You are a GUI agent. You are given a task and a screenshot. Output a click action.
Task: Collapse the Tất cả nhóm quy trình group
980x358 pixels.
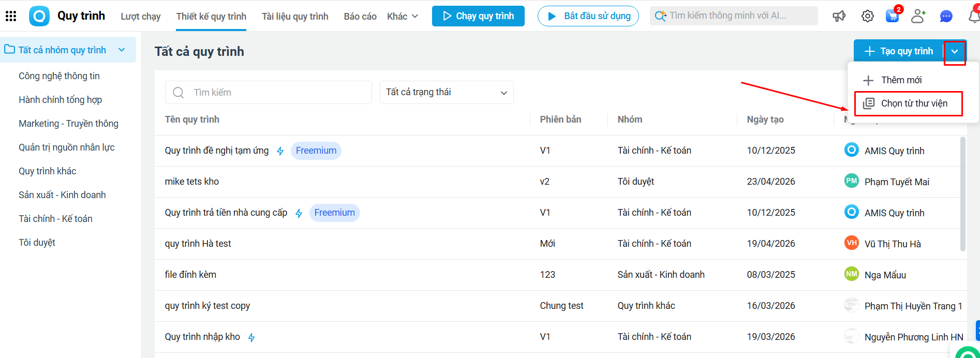point(122,50)
